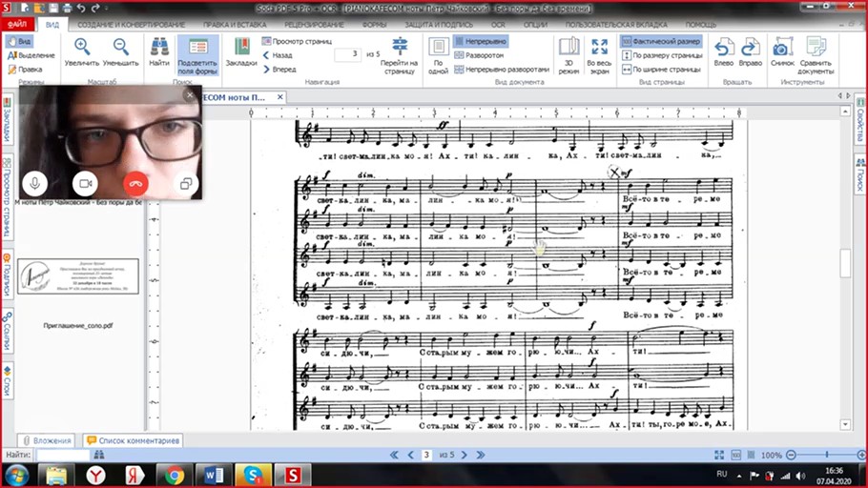Click the Найти search field

[x=63, y=455]
